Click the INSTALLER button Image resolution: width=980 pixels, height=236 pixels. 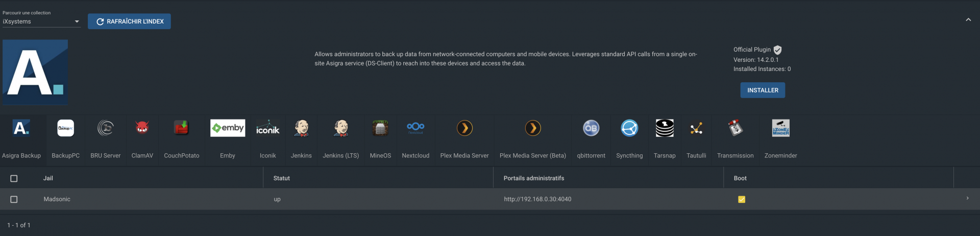[x=763, y=90]
